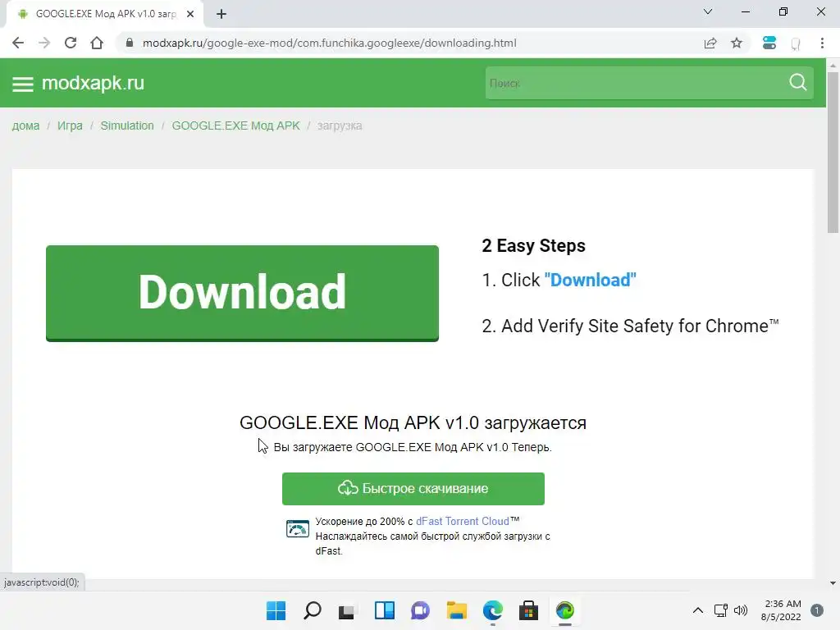Bookmark this page with the star
840x630 pixels.
(x=737, y=43)
